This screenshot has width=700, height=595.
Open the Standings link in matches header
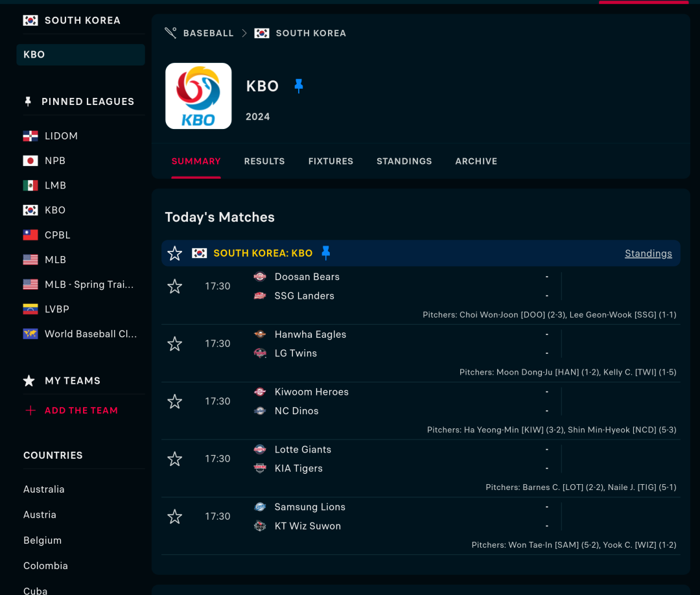(x=648, y=253)
